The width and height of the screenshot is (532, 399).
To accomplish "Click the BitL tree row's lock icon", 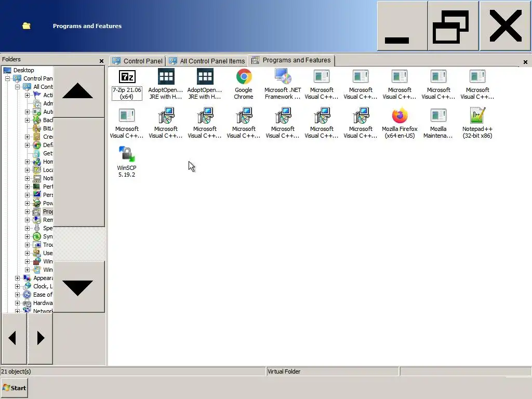I will click(37, 128).
